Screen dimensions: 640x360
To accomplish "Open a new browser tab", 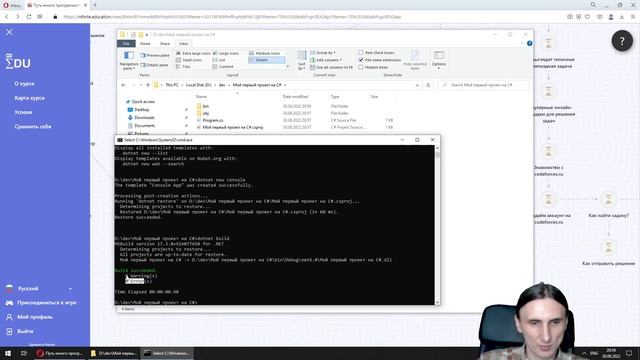I will point(95,5).
